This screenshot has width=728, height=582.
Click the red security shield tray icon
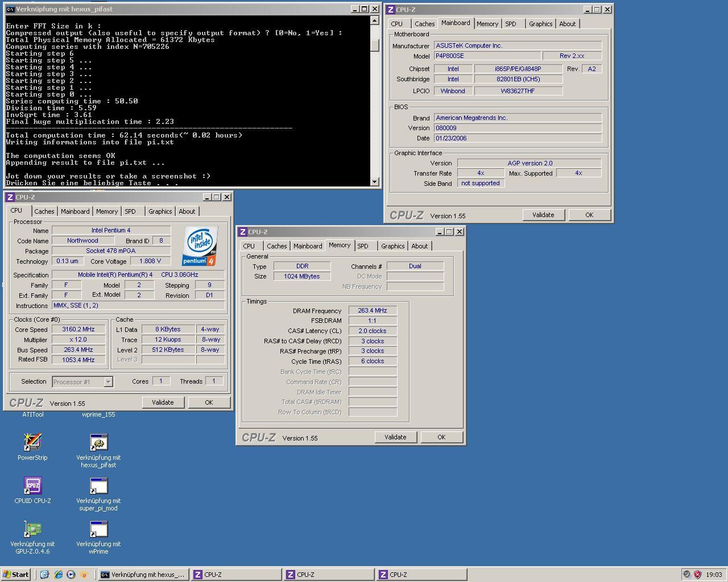click(697, 575)
